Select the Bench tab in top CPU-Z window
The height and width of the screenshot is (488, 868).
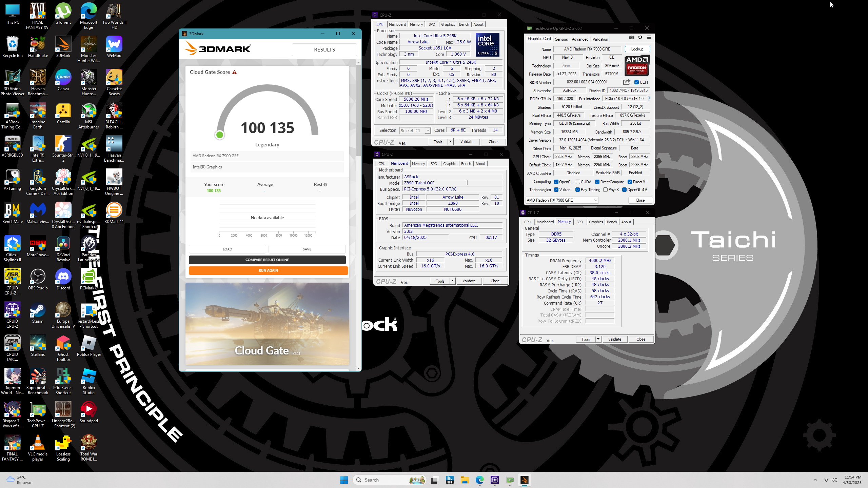coord(464,24)
